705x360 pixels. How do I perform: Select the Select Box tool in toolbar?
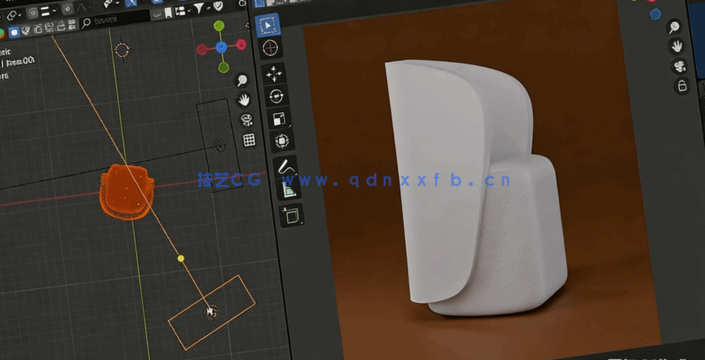pos(268,25)
